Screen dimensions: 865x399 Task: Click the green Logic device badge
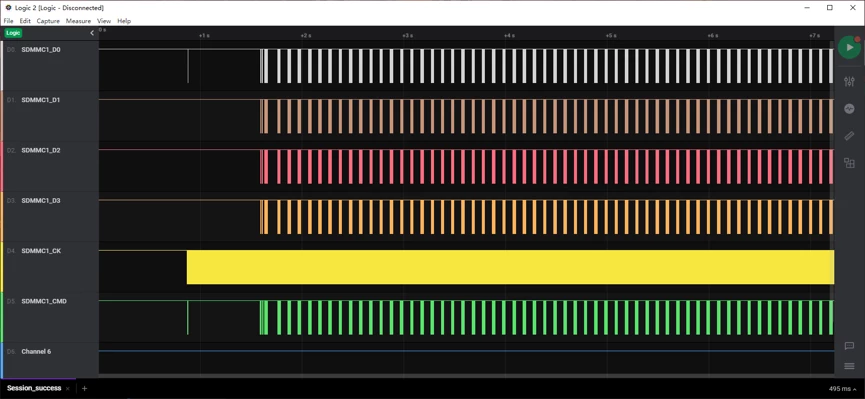[x=13, y=33]
